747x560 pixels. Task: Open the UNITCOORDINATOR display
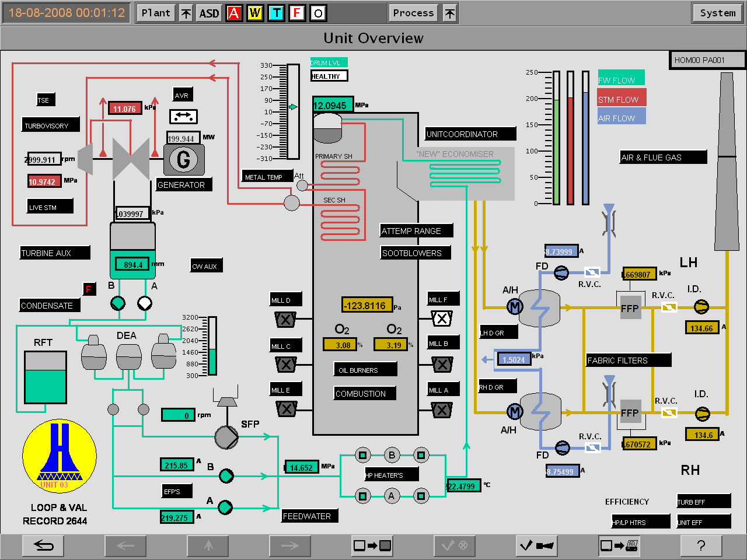click(x=470, y=134)
